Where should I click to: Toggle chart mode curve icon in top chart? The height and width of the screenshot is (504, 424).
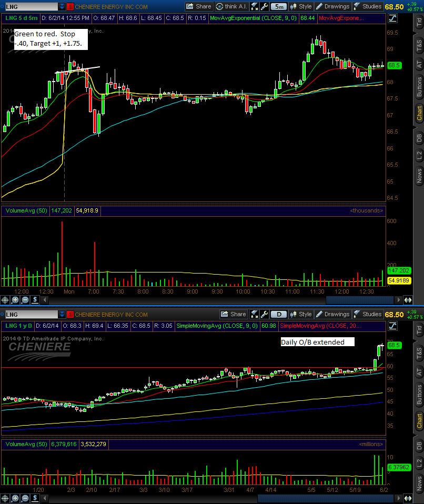point(392,18)
